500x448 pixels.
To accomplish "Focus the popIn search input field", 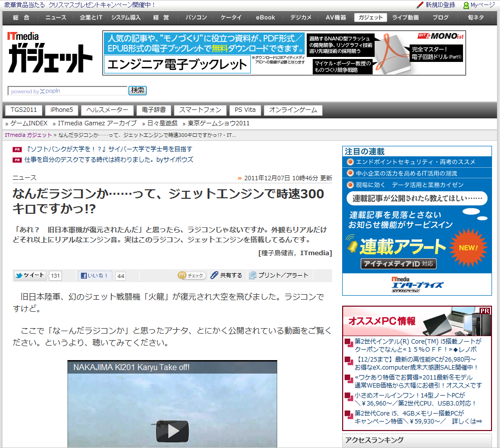I will click(x=67, y=91).
